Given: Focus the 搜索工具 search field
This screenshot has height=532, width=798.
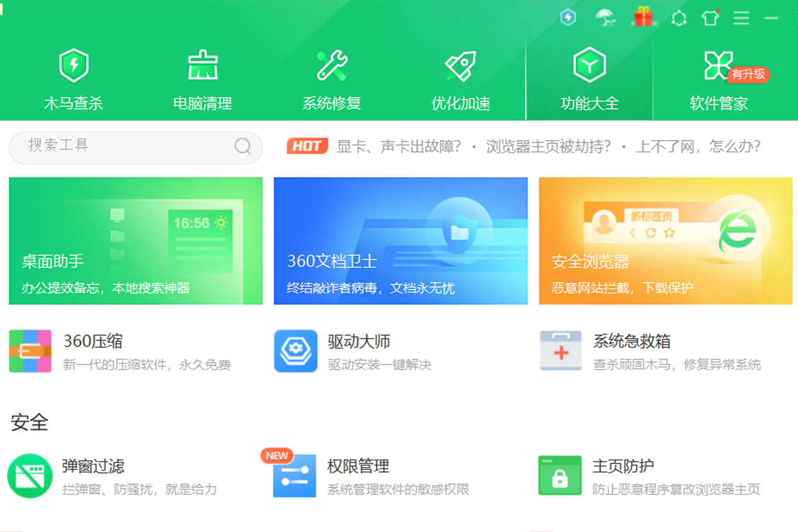Looking at the screenshot, I should (136, 147).
